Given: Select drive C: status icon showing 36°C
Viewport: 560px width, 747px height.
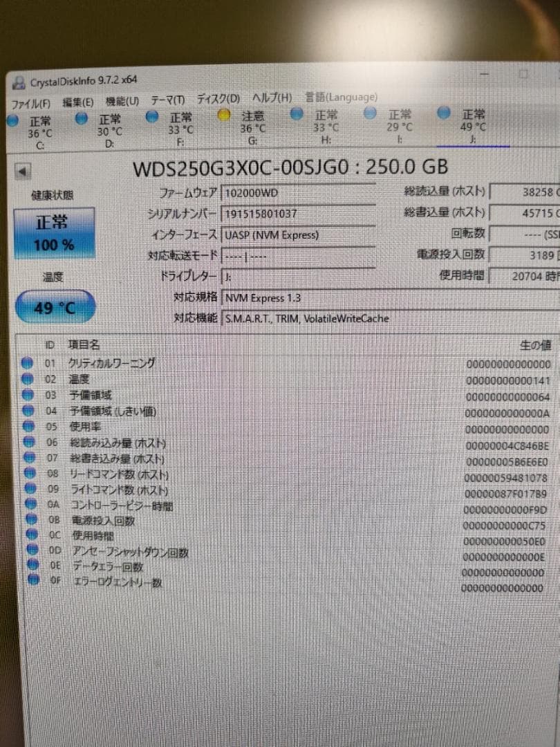Looking at the screenshot, I should click(x=12, y=118).
